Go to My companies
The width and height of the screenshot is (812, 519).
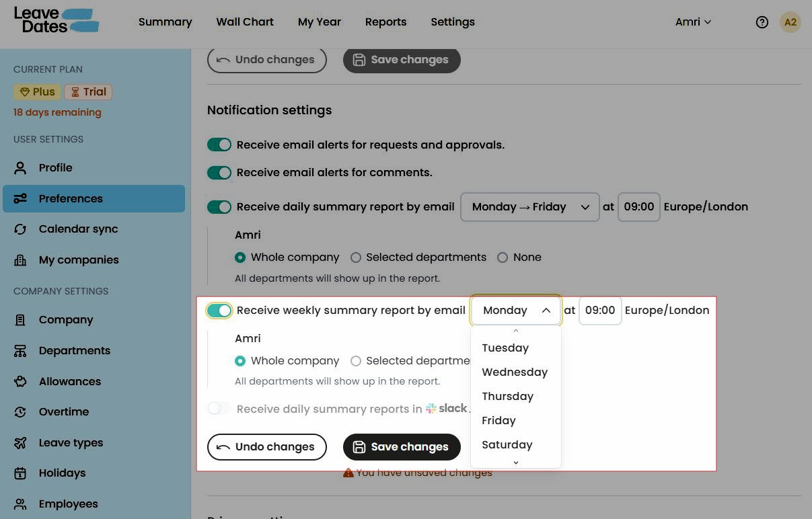pos(94,260)
